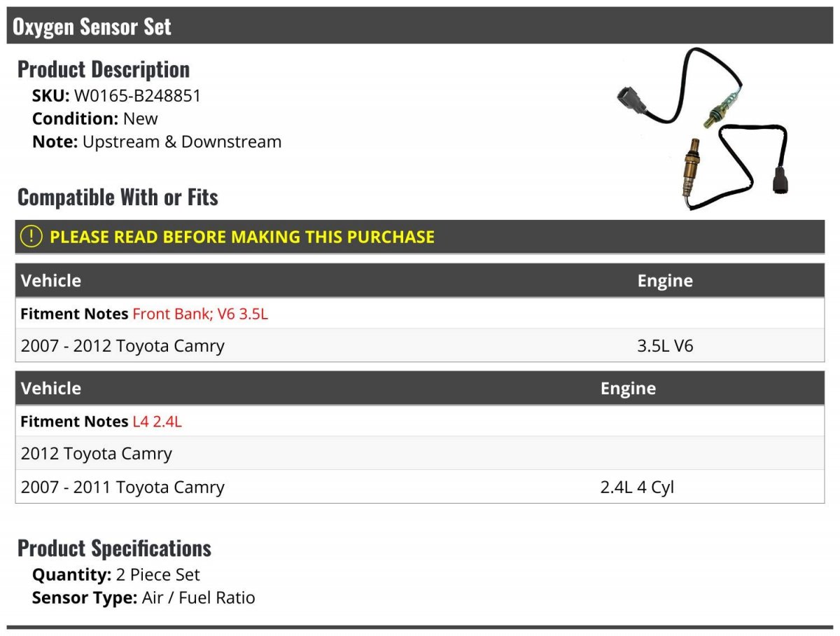Click the Sensor Type Air / Fuel Ratio line
The width and height of the screenshot is (840, 636).
coord(143,597)
